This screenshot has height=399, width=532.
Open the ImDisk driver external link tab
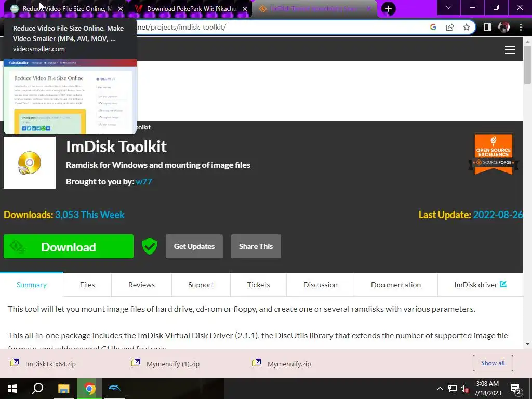click(481, 285)
